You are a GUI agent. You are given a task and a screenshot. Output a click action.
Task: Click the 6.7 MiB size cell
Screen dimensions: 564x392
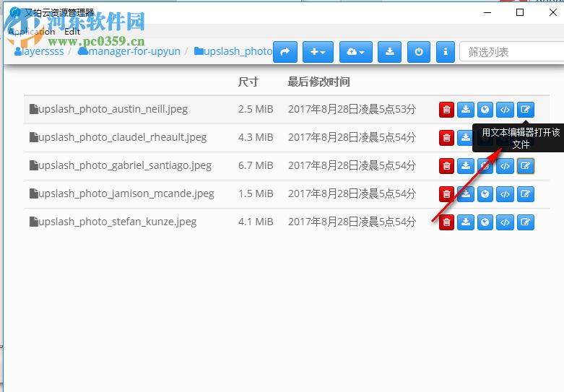[x=256, y=165]
